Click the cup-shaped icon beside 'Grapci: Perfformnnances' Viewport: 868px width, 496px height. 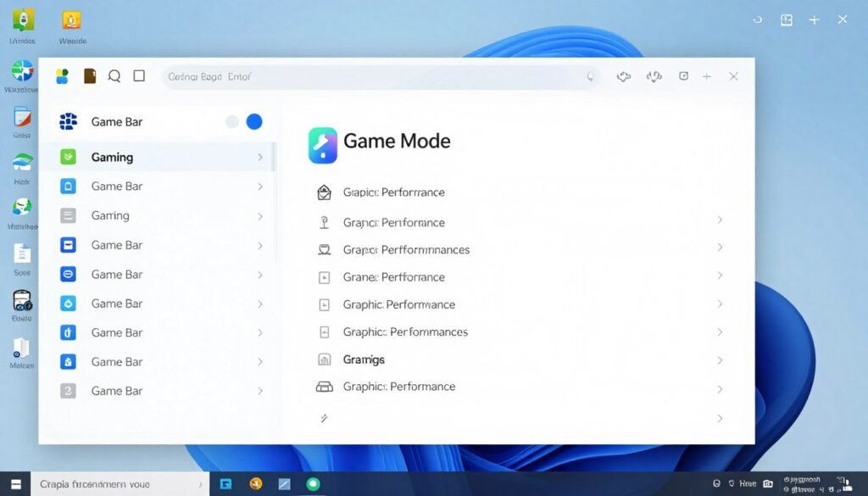325,249
